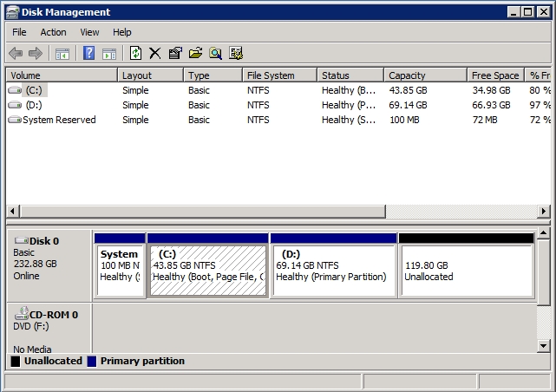Open the File menu

pyautogui.click(x=19, y=32)
